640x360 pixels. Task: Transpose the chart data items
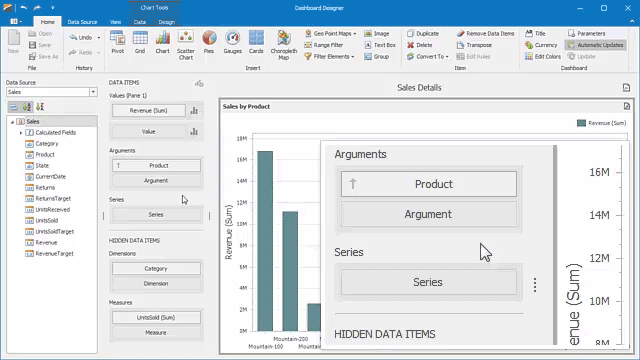click(474, 45)
